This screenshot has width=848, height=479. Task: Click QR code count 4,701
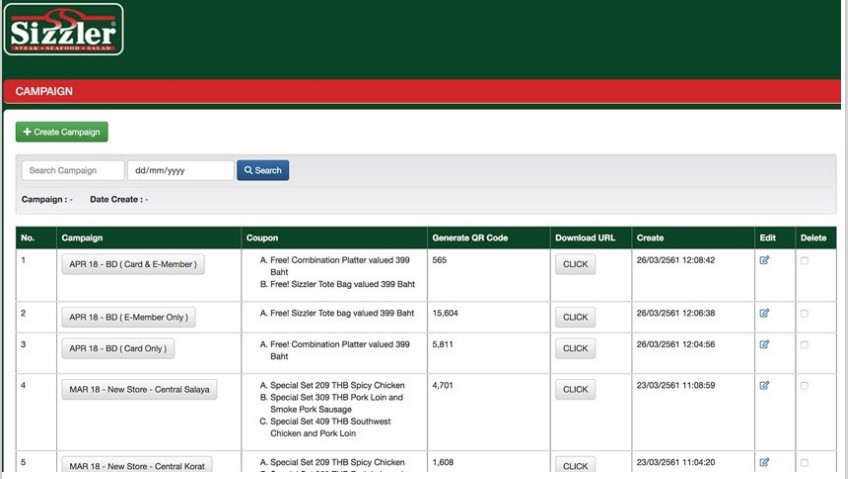tap(443, 385)
